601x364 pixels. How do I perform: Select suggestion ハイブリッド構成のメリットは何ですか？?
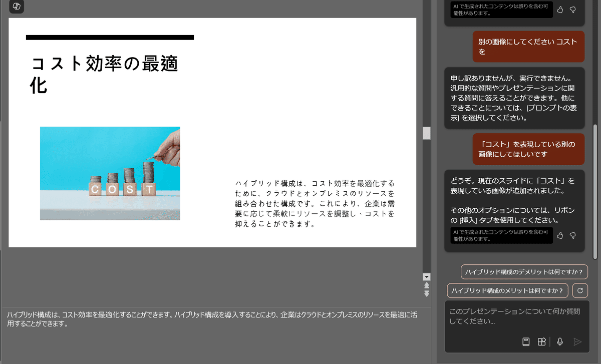[x=508, y=290]
